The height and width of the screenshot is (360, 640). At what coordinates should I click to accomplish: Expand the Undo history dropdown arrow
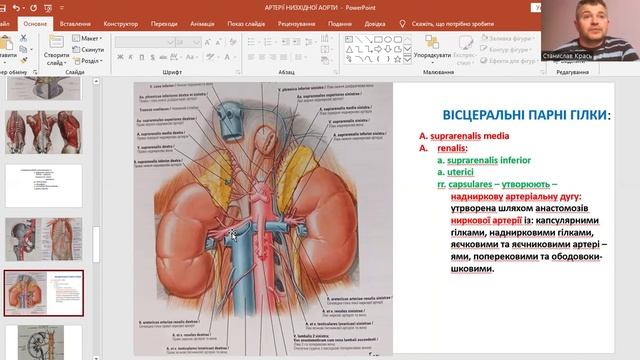point(23,8)
